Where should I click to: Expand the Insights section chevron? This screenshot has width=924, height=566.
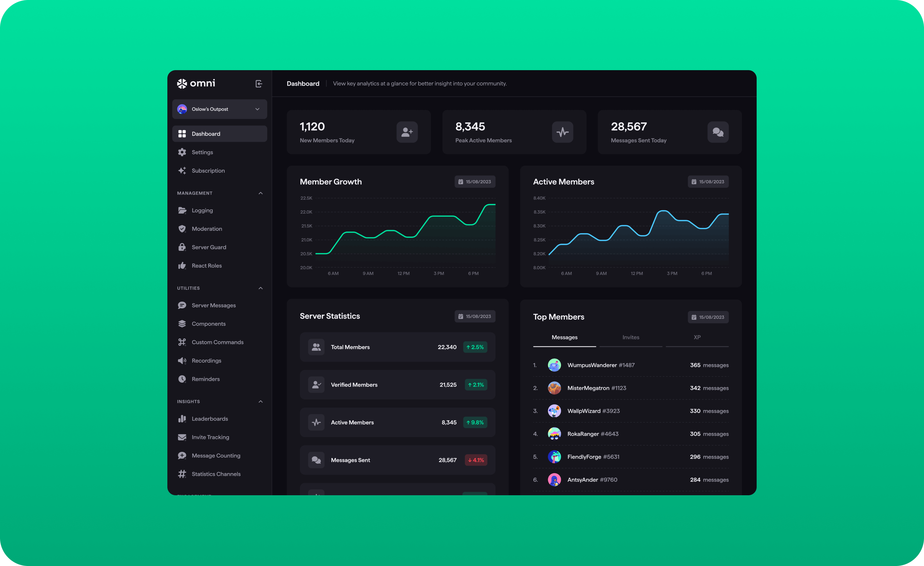(x=261, y=401)
